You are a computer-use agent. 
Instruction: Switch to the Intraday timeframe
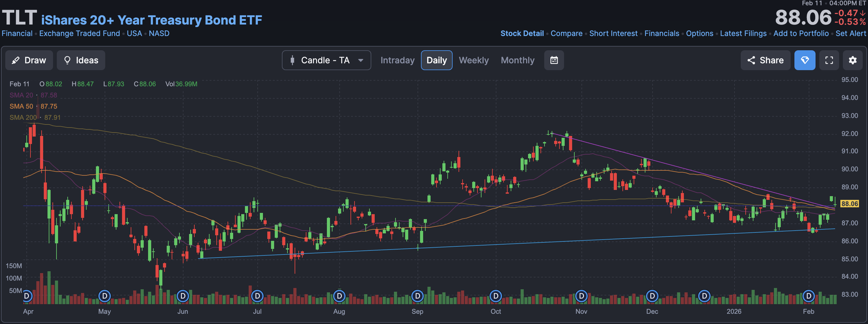[397, 60]
